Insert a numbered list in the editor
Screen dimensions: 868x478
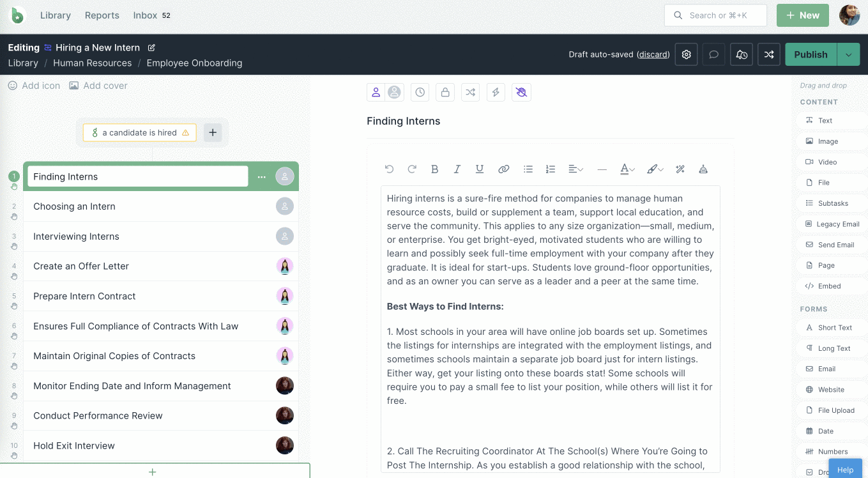551,169
